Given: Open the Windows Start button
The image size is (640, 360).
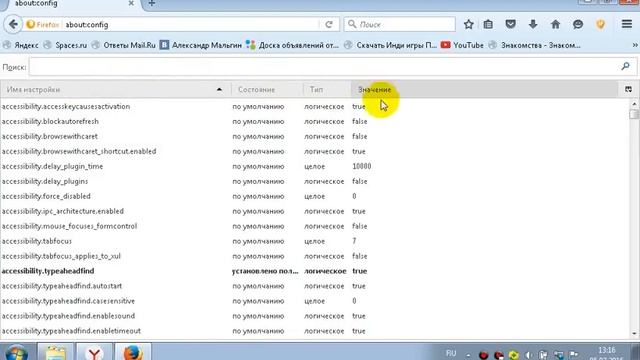Looking at the screenshot, I should click(x=16, y=353).
